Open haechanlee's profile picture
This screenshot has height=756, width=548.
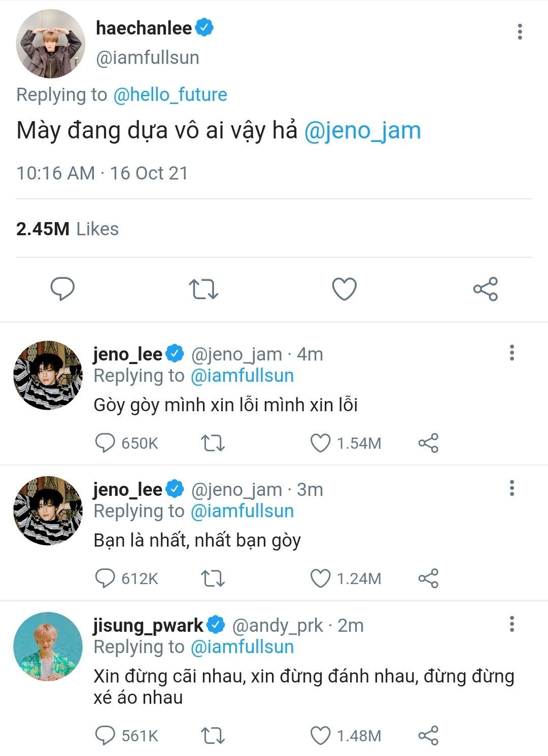[x=50, y=44]
